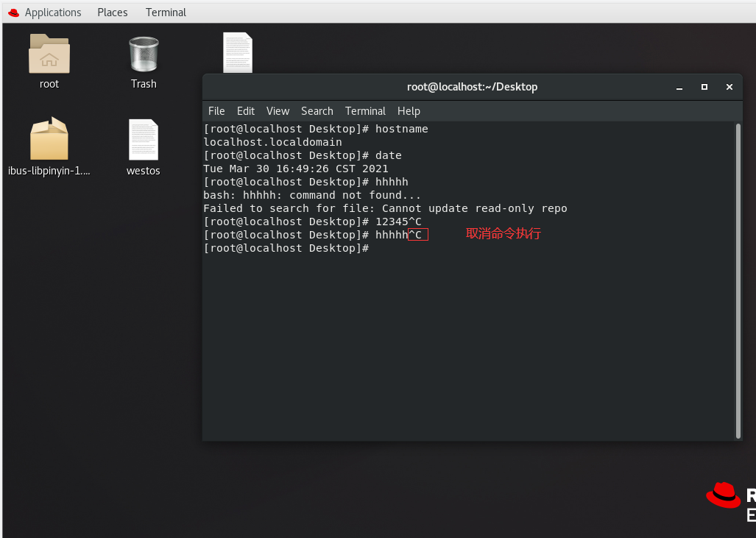This screenshot has width=756, height=538.
Task: Close the terminal window
Action: tap(729, 87)
